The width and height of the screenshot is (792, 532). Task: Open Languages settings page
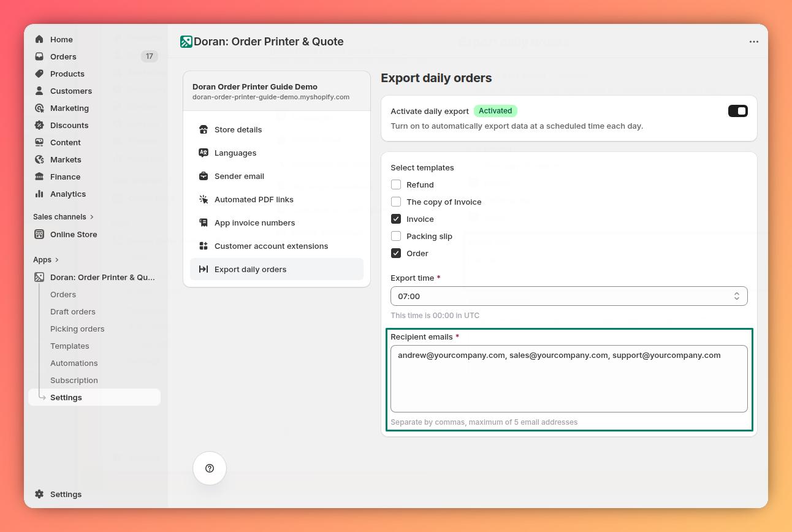pyautogui.click(x=276, y=153)
